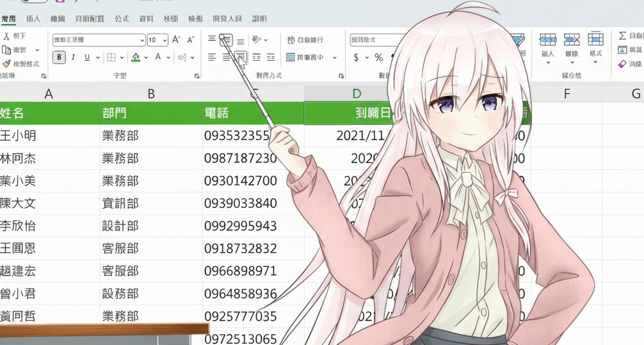Select the Format Painter brush icon

[x=6, y=63]
